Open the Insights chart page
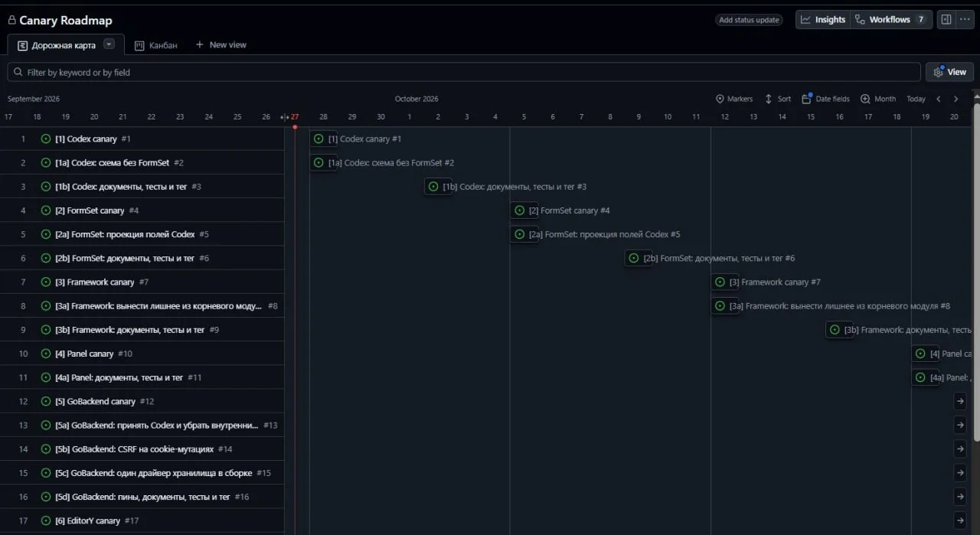 823,20
